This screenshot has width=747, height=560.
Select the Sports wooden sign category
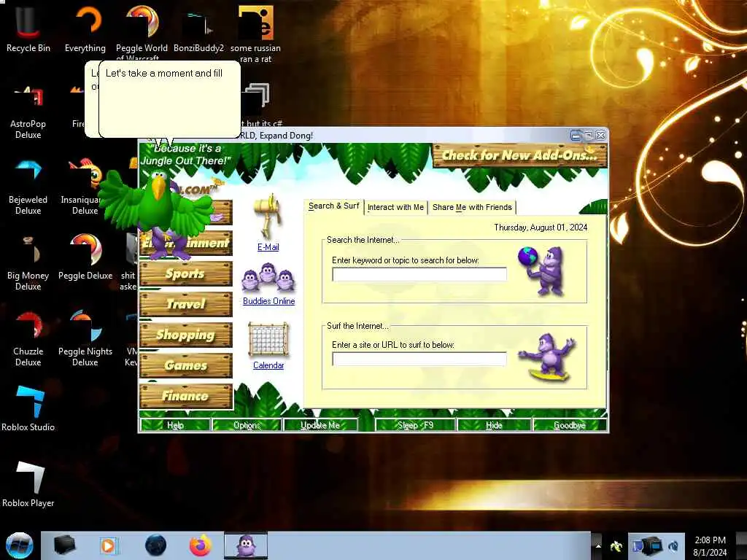coord(186,274)
